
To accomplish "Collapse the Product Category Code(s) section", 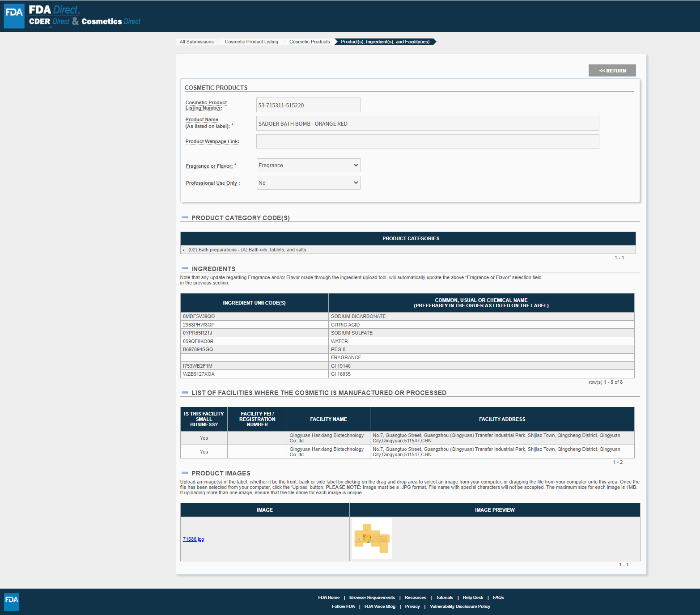I will [185, 218].
